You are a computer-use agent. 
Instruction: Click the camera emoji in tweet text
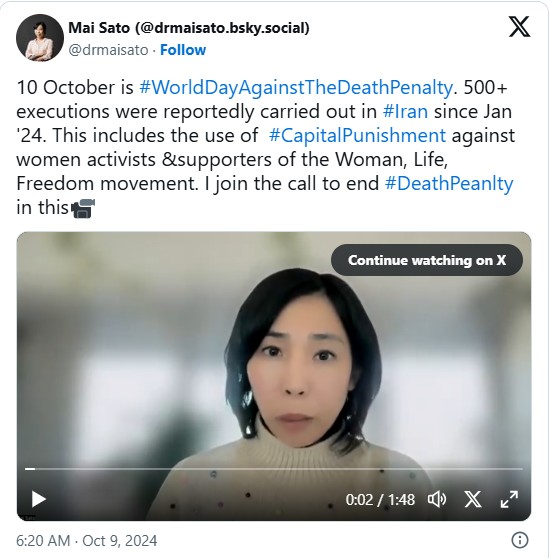pyautogui.click(x=83, y=208)
